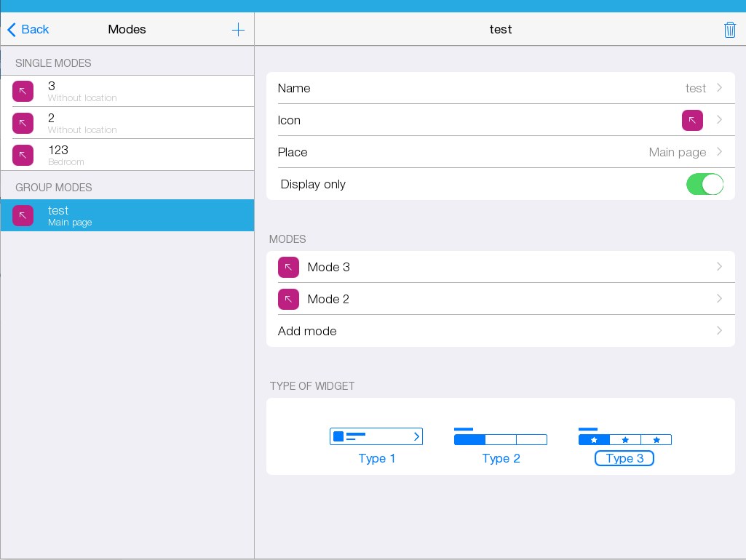
Task: Choose the Type 3 label option
Action: (624, 458)
